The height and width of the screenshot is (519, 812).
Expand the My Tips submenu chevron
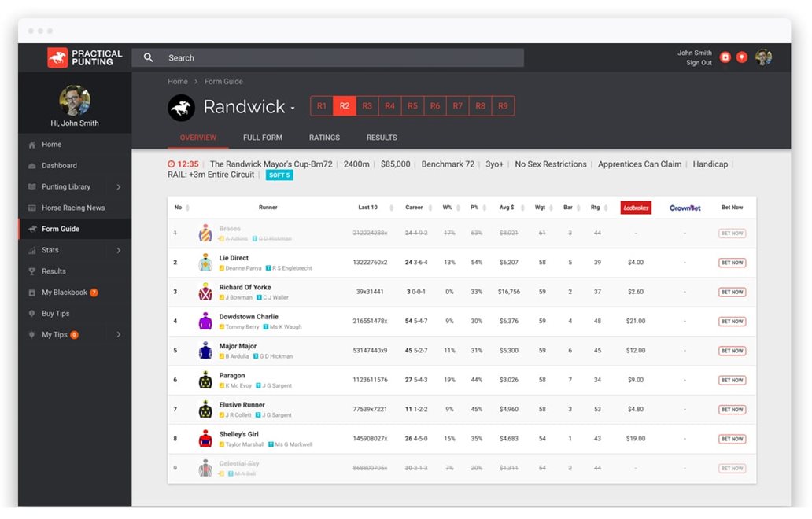click(x=119, y=335)
